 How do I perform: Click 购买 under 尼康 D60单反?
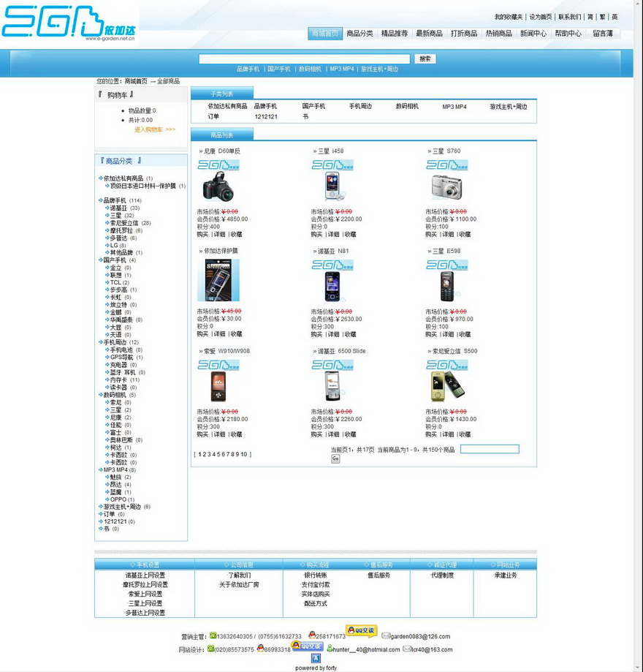click(x=202, y=235)
